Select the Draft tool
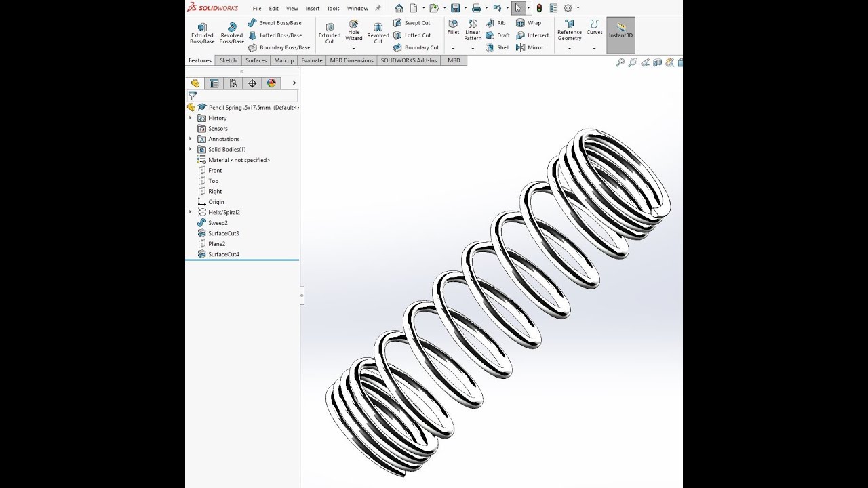Image resolution: width=868 pixels, height=488 pixels. click(x=498, y=35)
